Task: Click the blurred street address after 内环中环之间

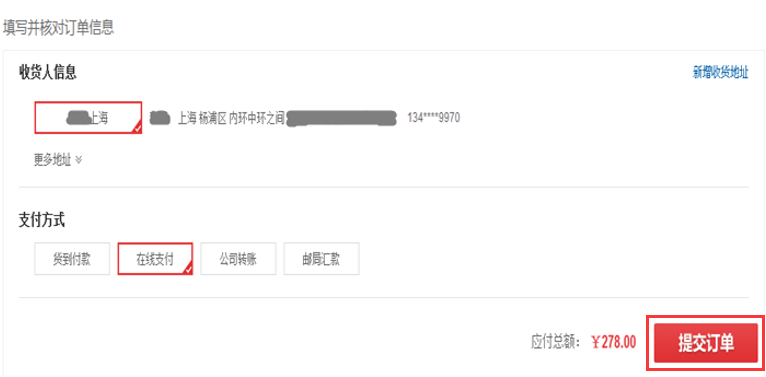Action: click(x=341, y=119)
